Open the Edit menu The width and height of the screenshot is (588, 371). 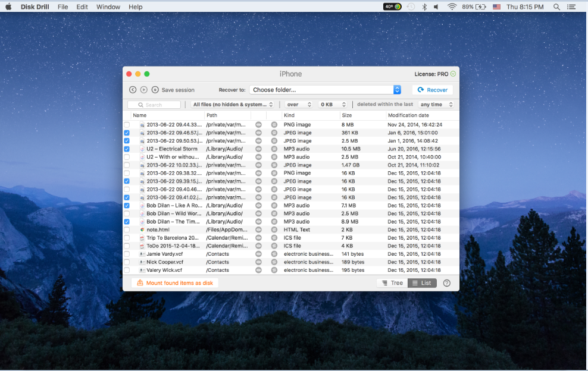tap(82, 7)
